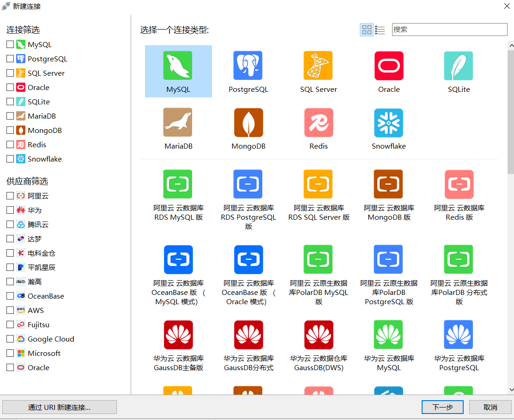514x420 pixels.
Task: Check the 阿里云 vendor filter checkbox
Action: 10,196
